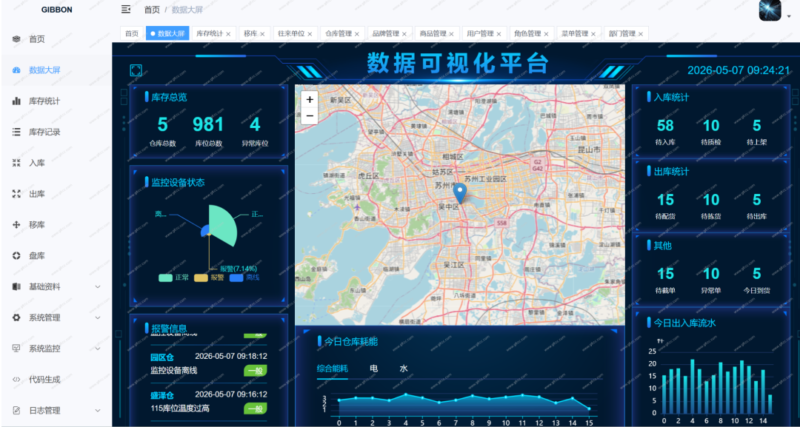Screen dimensions: 800x427
Task: Click 库位总数 value 981
Action: [208, 124]
